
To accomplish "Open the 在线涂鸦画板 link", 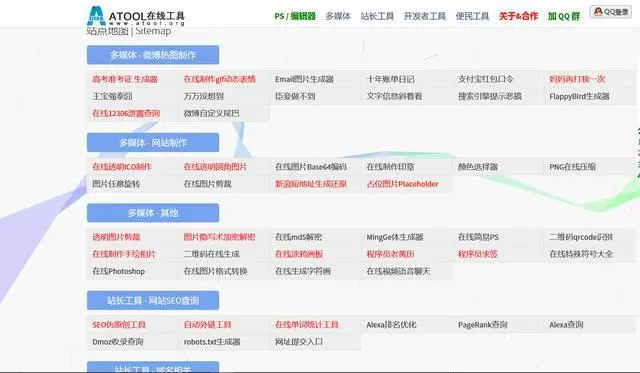I will coord(299,254).
